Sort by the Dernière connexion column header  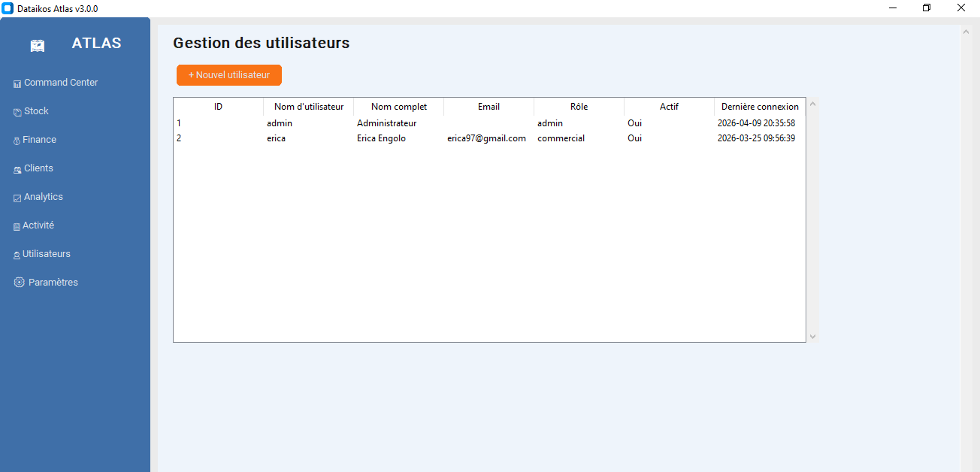pyautogui.click(x=760, y=107)
